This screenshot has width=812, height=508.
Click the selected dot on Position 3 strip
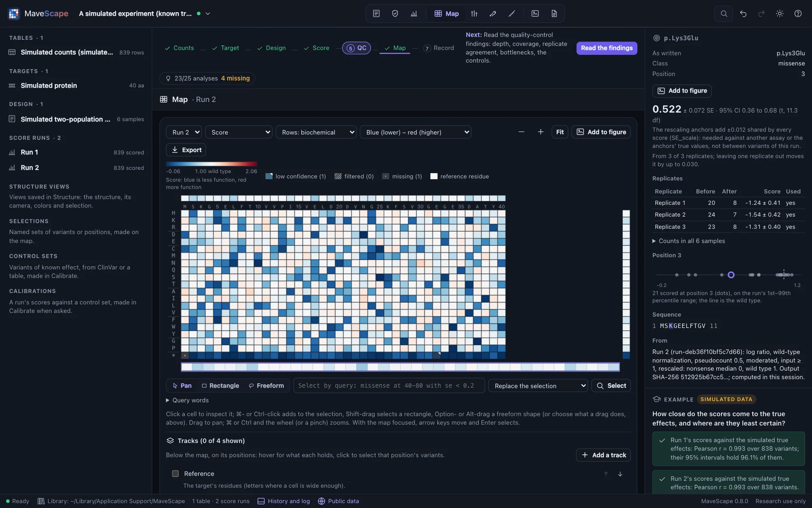tap(731, 275)
